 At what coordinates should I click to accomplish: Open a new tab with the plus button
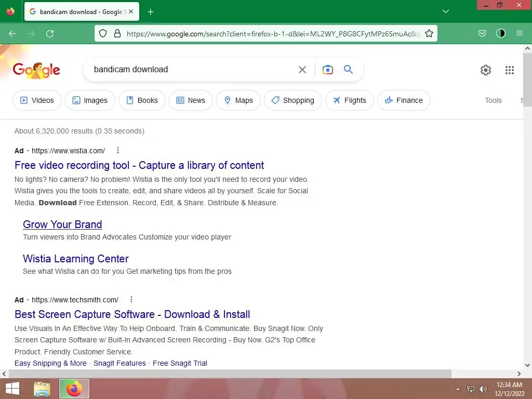coord(150,12)
